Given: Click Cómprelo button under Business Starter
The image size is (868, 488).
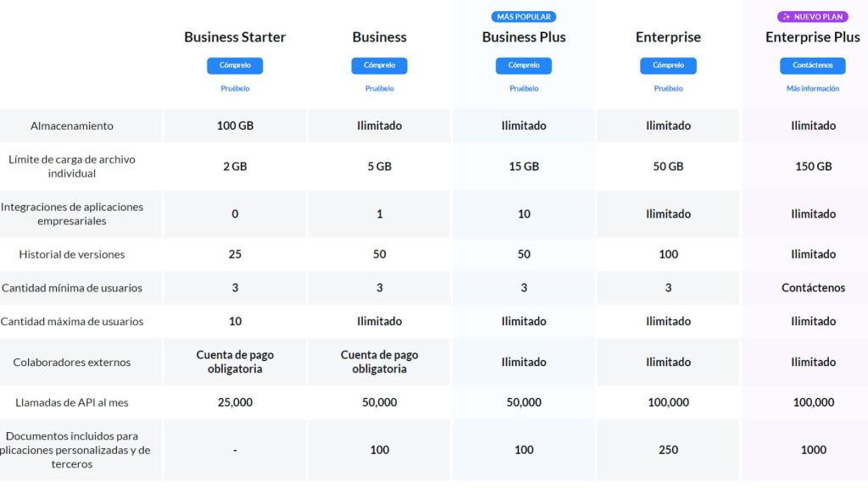Looking at the screenshot, I should [235, 65].
